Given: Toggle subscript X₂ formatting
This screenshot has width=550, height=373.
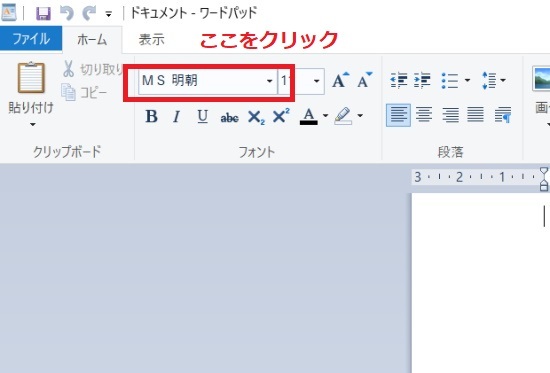Looking at the screenshot, I should coord(256,117).
